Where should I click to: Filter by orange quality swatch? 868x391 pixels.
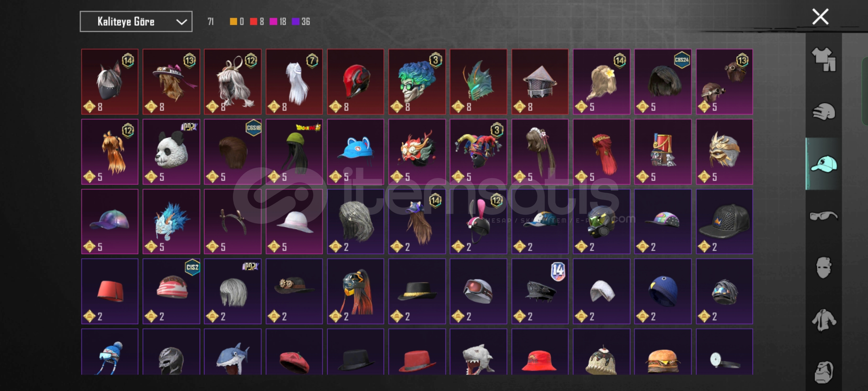tap(234, 22)
